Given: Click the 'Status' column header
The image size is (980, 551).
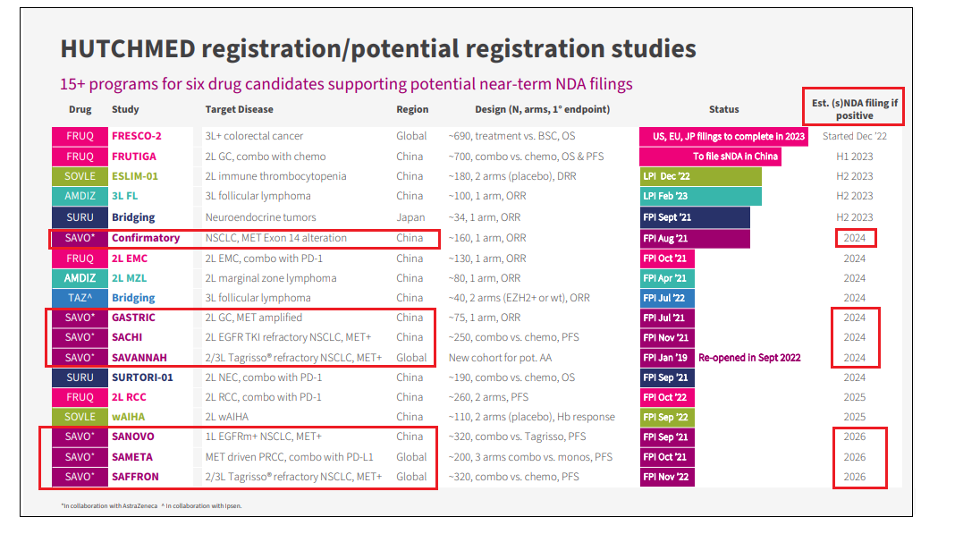Looking at the screenshot, I should coord(723,109).
